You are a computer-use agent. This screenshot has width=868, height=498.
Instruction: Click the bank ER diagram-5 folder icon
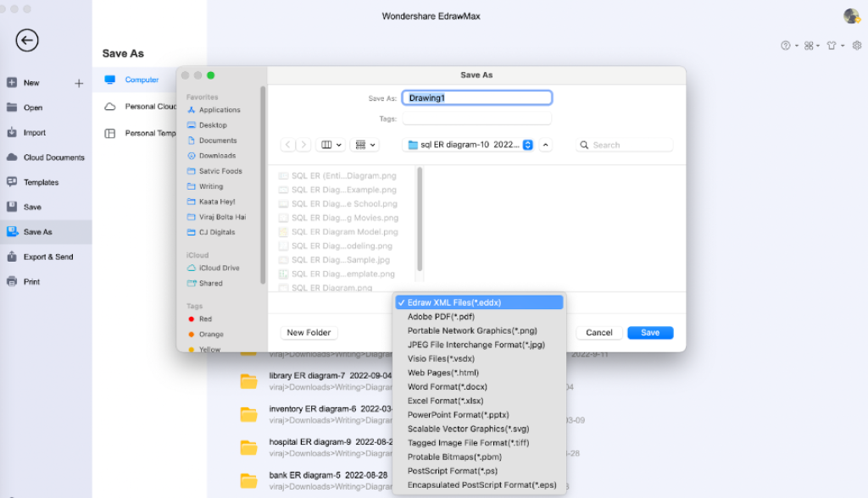click(x=248, y=481)
